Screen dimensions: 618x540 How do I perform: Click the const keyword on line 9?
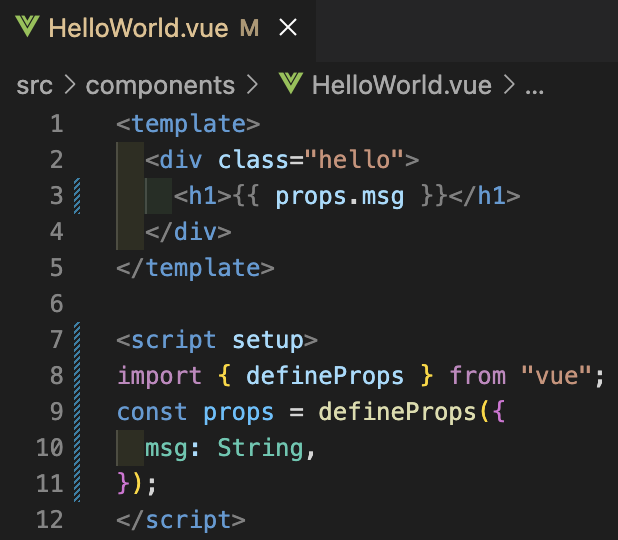point(152,412)
